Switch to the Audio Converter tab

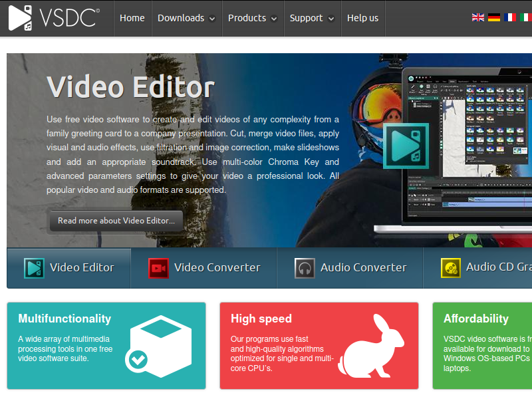click(350, 268)
